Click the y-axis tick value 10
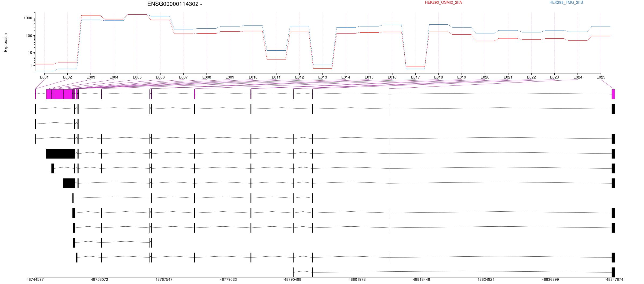This screenshot has width=644, height=284. tap(30, 53)
